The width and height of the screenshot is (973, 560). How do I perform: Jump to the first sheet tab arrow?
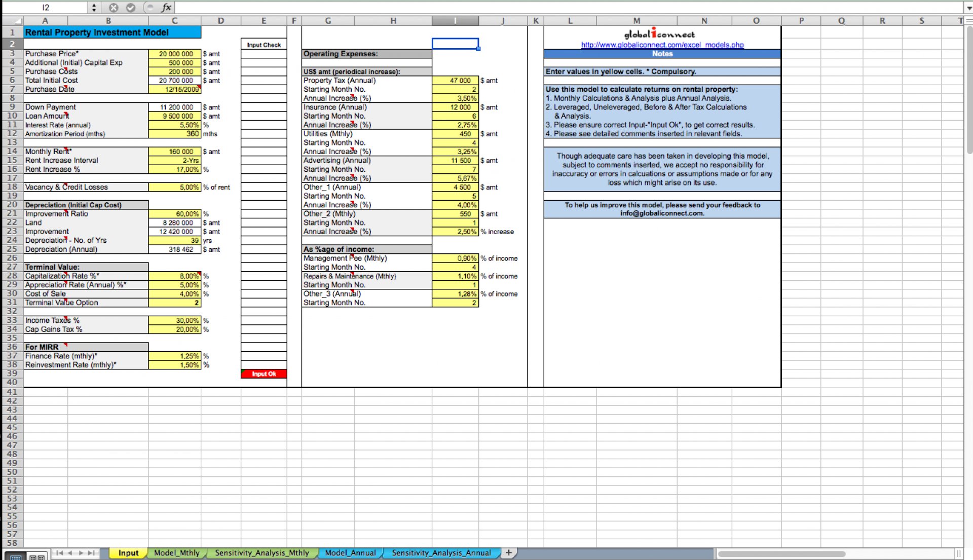coord(59,553)
